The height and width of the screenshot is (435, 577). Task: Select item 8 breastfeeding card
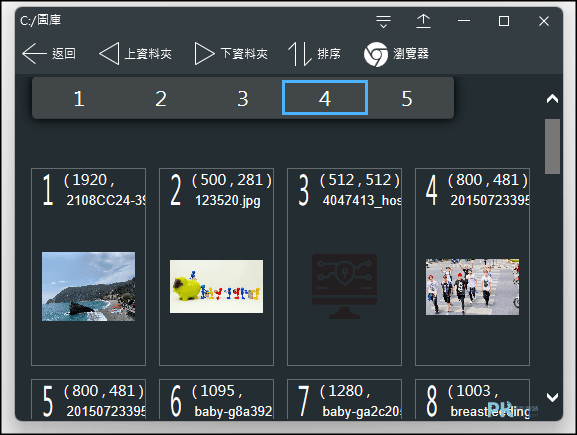point(472,399)
